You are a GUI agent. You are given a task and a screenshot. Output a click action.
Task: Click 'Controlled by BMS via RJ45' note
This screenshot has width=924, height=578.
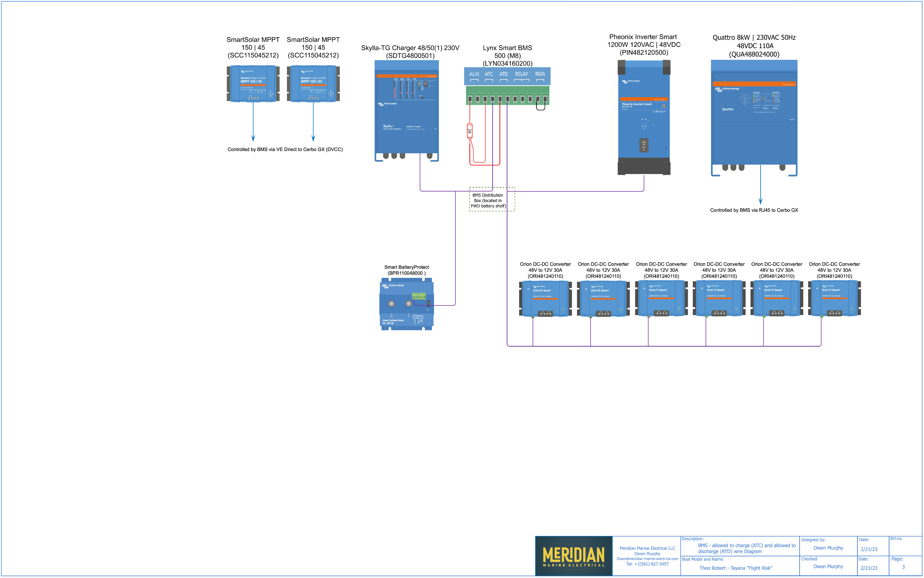click(x=754, y=210)
